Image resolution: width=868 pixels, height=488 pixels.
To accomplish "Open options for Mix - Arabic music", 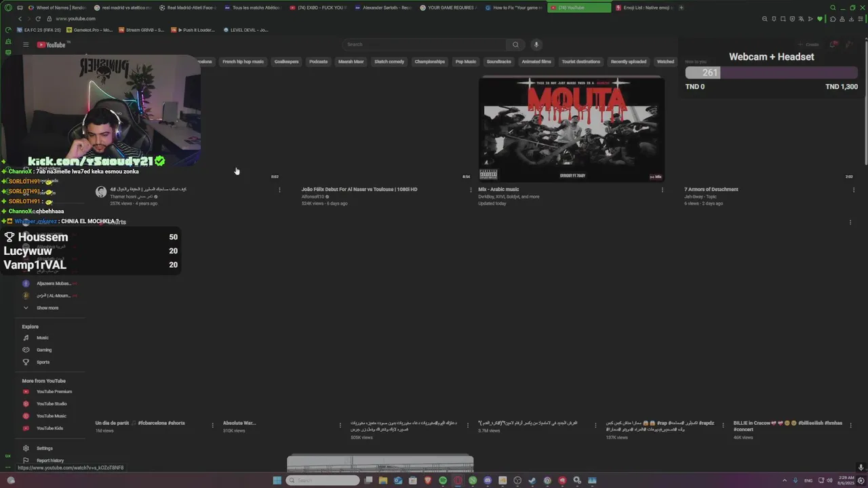I will point(663,190).
